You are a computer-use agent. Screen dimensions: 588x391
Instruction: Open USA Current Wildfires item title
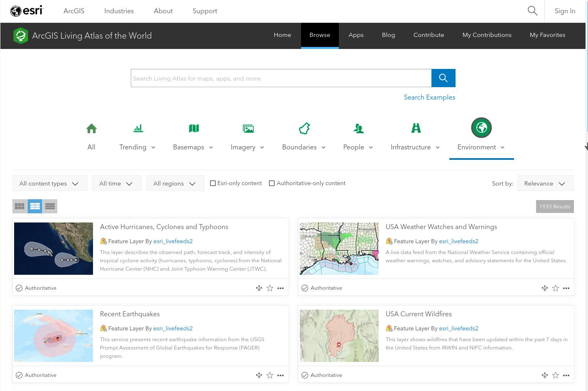[x=419, y=314]
